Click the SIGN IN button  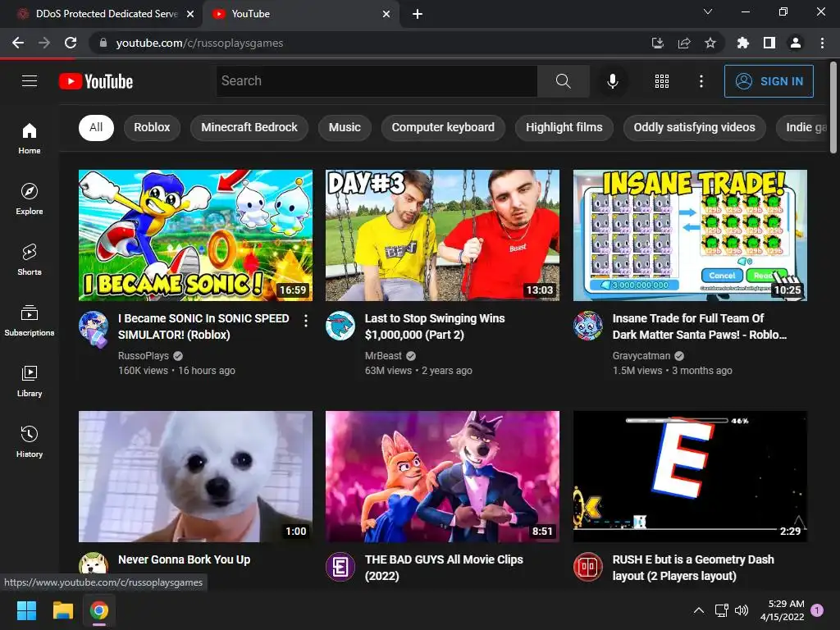click(x=769, y=81)
